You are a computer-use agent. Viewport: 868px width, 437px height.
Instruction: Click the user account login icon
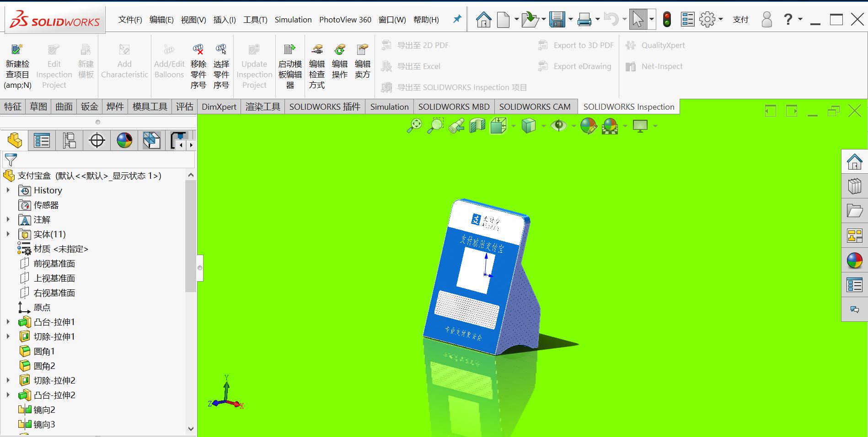[766, 20]
